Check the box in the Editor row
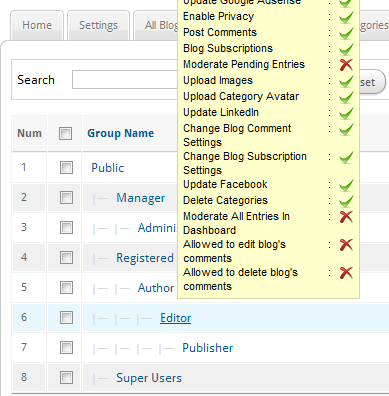Screen dimensions: 389x396 66,317
